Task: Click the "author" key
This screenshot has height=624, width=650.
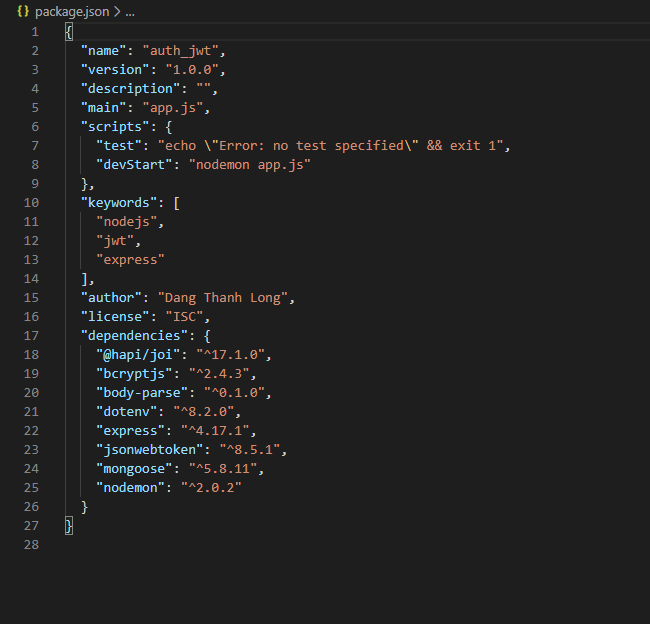Action: [112, 298]
